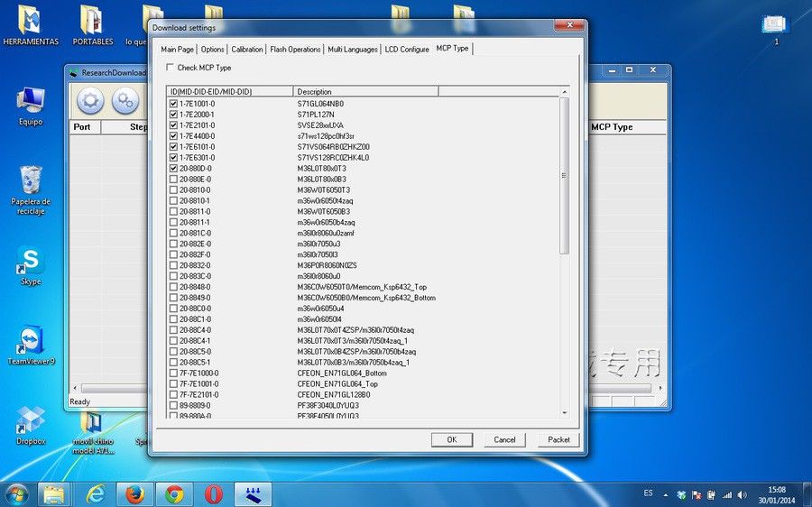The height and width of the screenshot is (507, 812).
Task: Click Port column header in ResearchDownload
Action: [85, 127]
